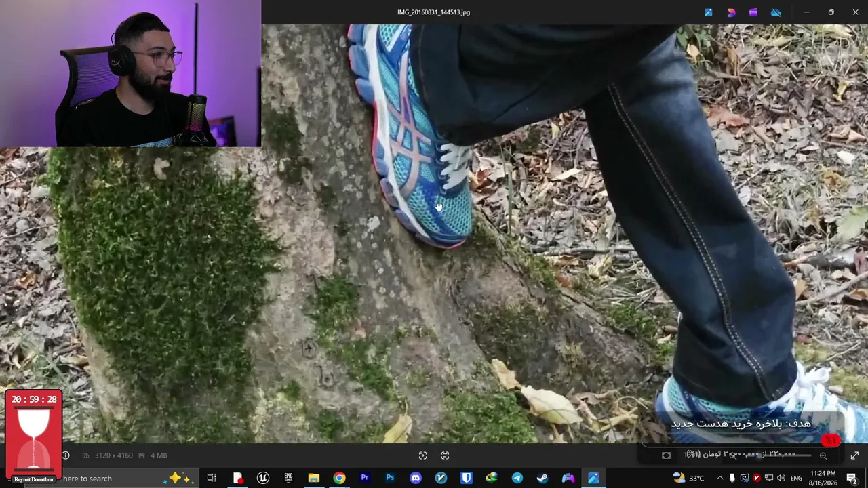The image size is (868, 488).
Task: Click the microphone tray icon
Action: coord(732,479)
